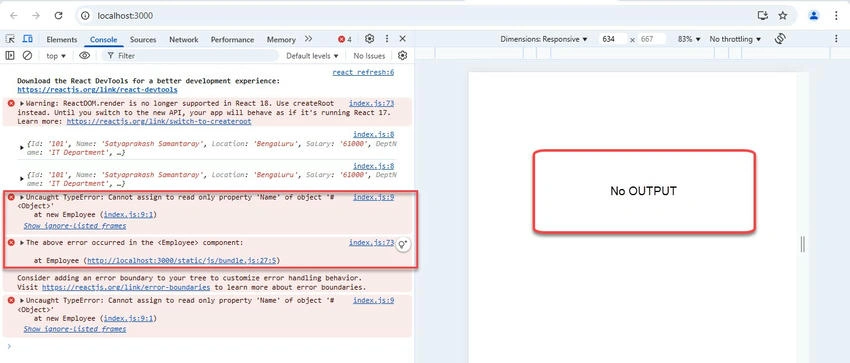The width and height of the screenshot is (850, 363).
Task: Open the react refresh:6 source link
Action: pyautogui.click(x=363, y=72)
